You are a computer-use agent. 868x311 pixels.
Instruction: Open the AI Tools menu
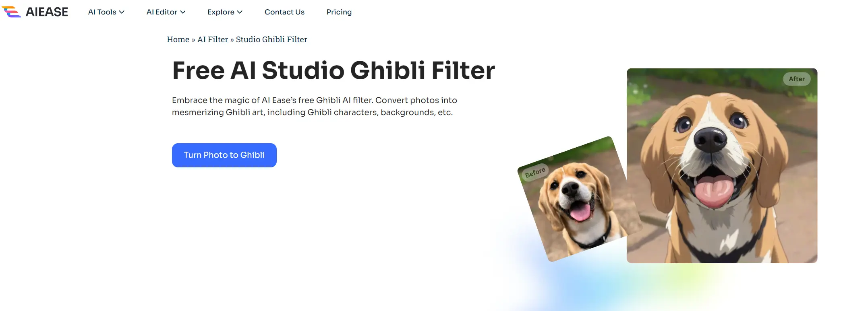[106, 12]
